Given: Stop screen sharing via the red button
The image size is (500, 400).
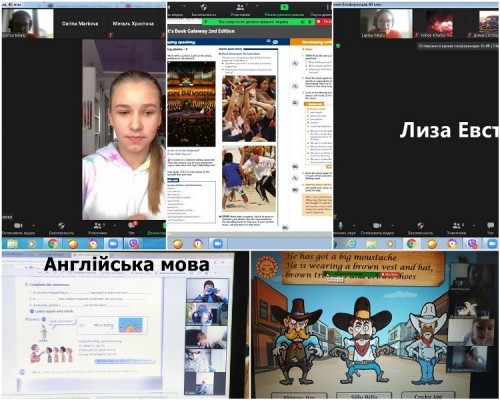Looking at the screenshot, I should click(x=324, y=21).
